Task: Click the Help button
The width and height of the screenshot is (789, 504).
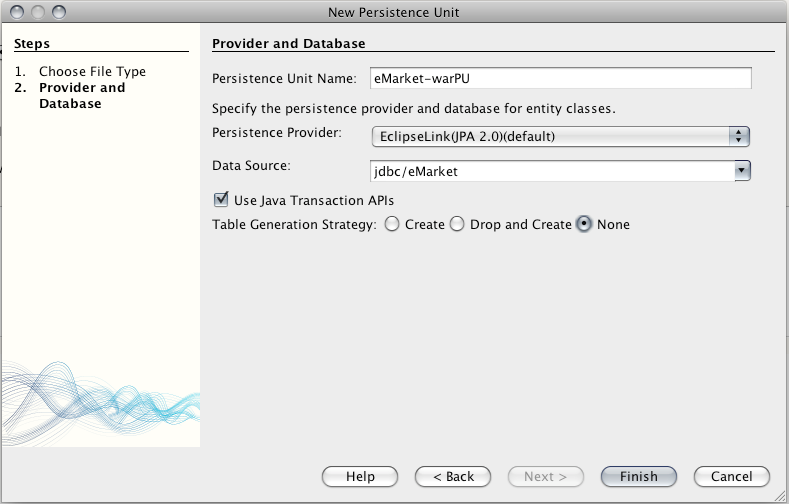Action: 360,476
